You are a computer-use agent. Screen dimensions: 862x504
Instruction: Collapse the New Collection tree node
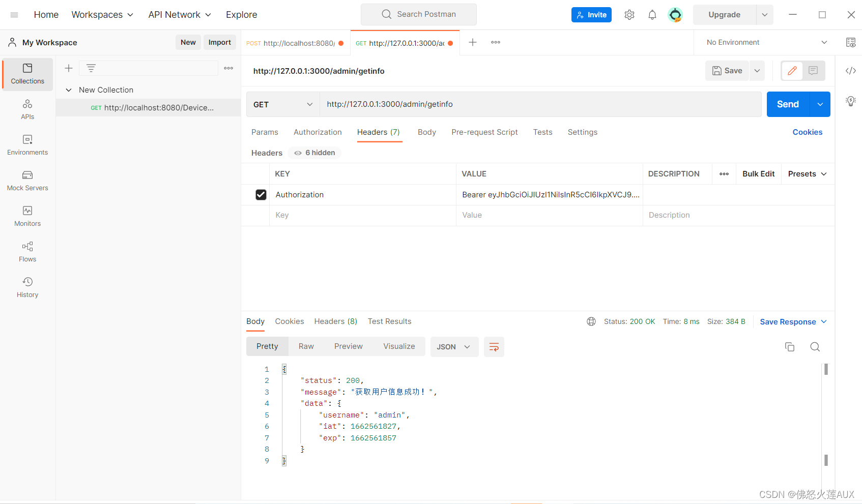(69, 90)
